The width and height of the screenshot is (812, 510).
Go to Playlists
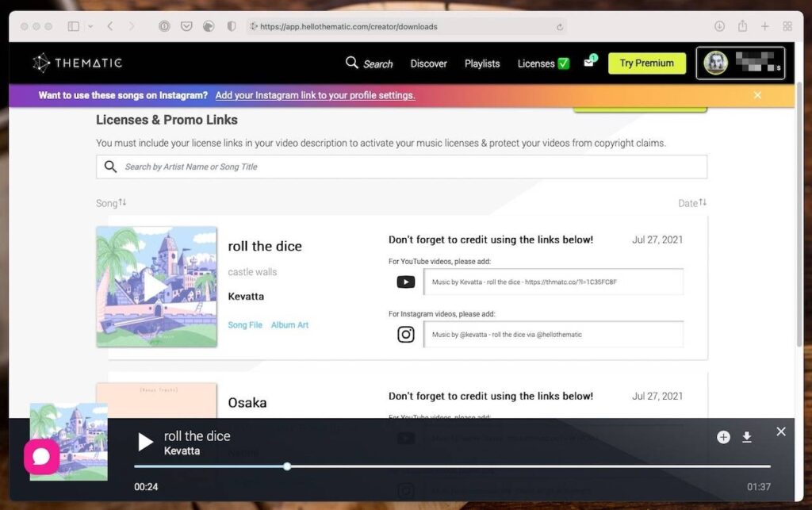click(x=481, y=63)
